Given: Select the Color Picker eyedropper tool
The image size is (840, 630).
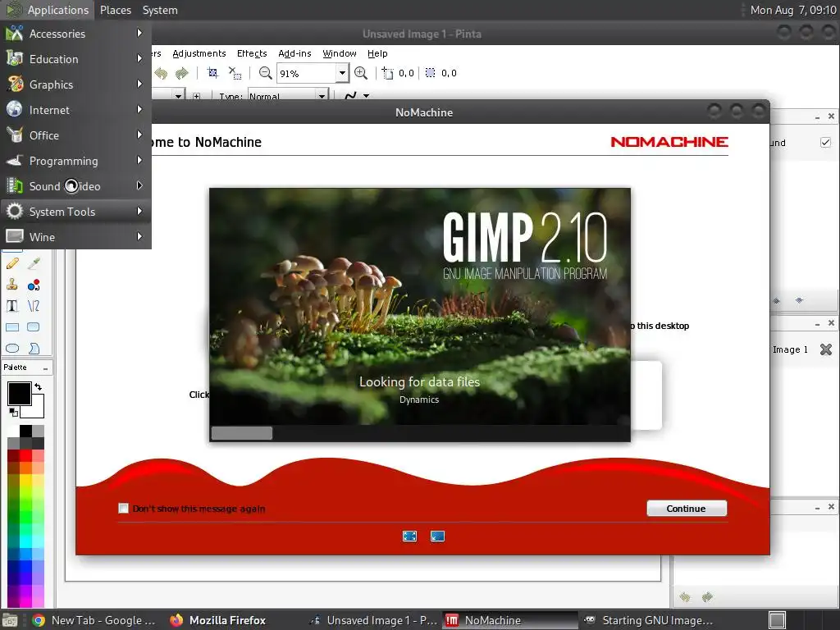Looking at the screenshot, I should pos(33,263).
